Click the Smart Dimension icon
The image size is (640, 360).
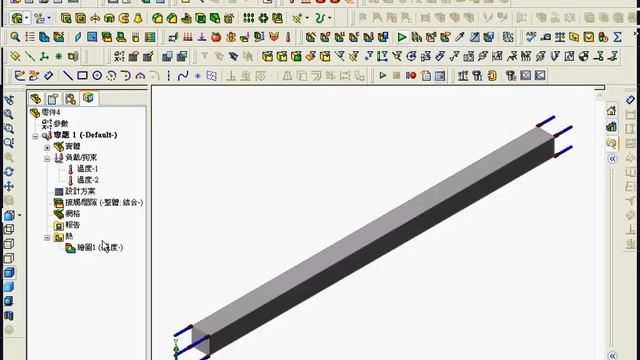tap(49, 76)
